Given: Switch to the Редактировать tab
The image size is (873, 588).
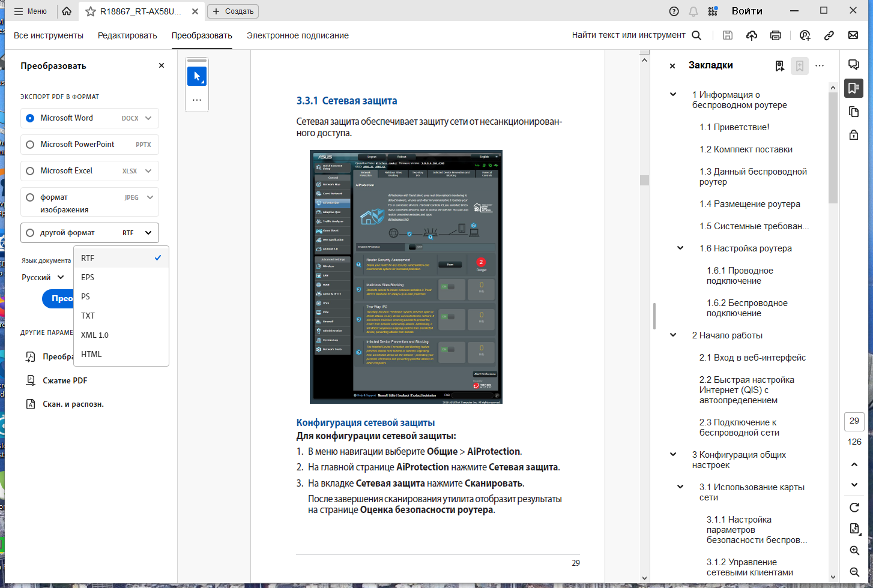Looking at the screenshot, I should pyautogui.click(x=127, y=35).
